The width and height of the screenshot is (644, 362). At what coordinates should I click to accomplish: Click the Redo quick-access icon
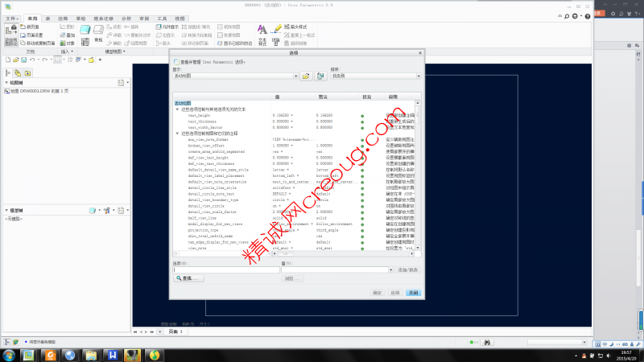point(45,60)
